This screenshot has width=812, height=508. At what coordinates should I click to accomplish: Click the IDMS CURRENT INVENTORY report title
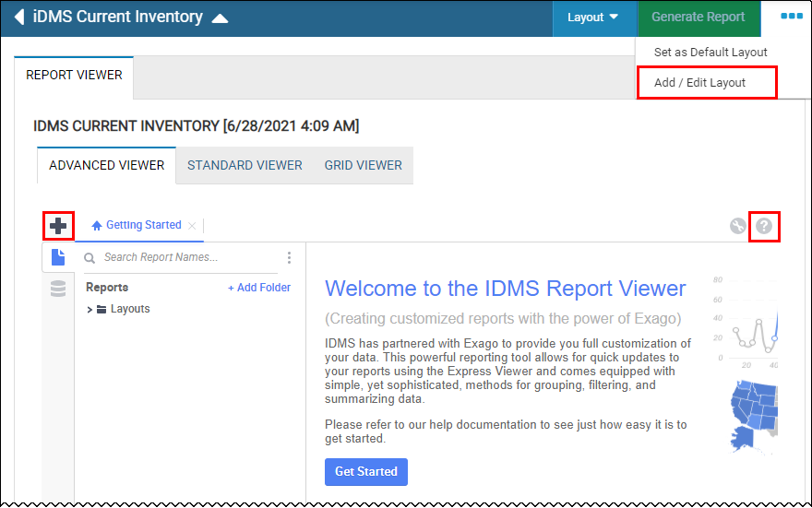(x=197, y=125)
